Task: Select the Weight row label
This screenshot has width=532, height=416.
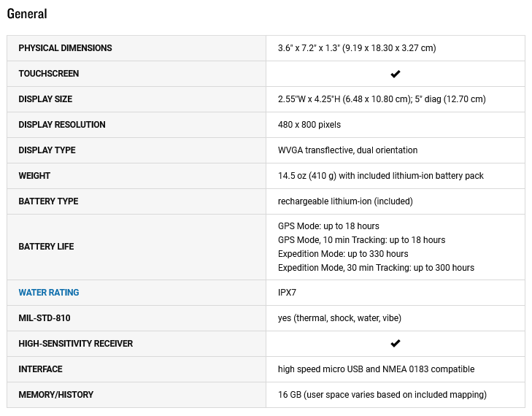Action: (34, 176)
